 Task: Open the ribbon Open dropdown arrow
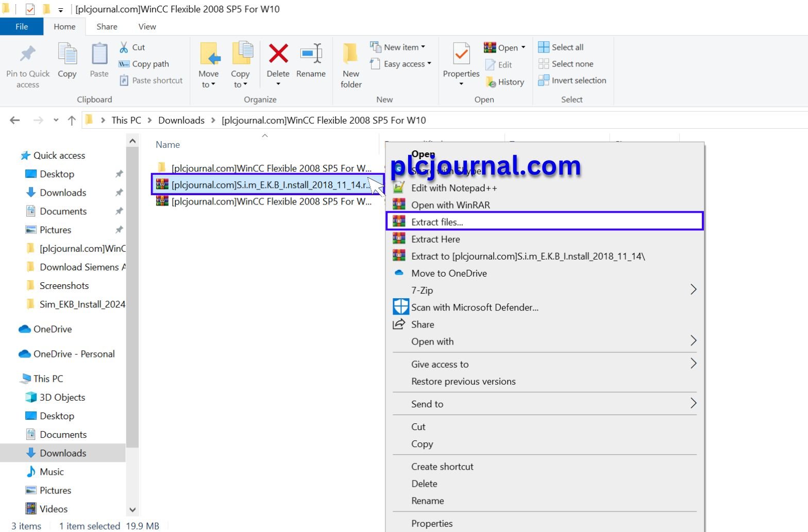pos(523,47)
